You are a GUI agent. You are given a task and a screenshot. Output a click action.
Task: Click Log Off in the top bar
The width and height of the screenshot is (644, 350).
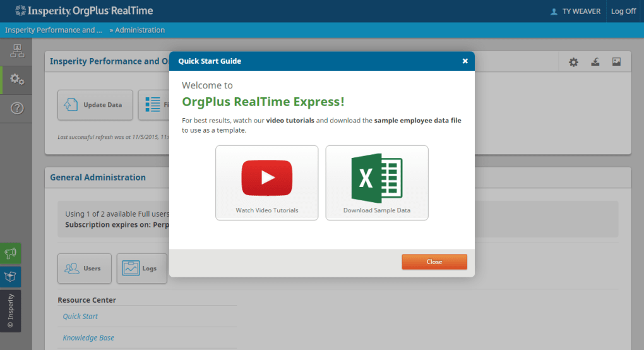click(623, 11)
